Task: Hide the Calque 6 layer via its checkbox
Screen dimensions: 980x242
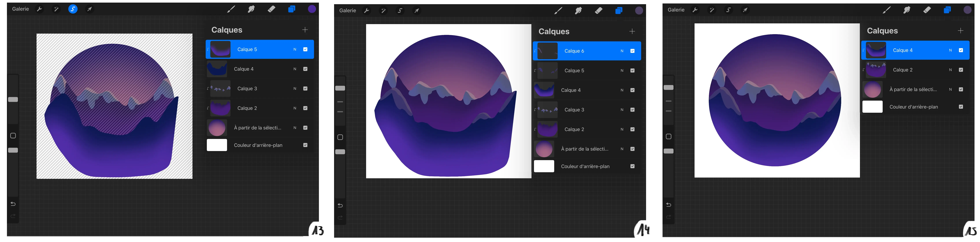Action: pyautogui.click(x=632, y=51)
